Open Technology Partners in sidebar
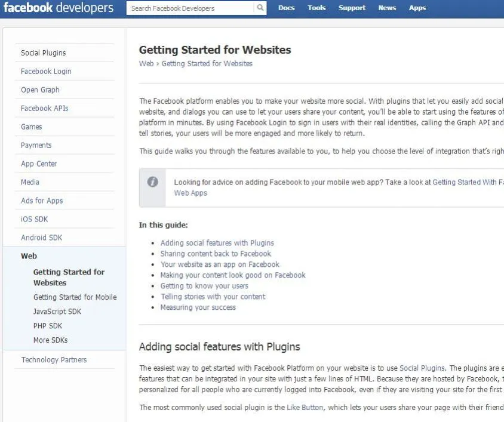Screen dimensions: 504x422 pos(54,360)
